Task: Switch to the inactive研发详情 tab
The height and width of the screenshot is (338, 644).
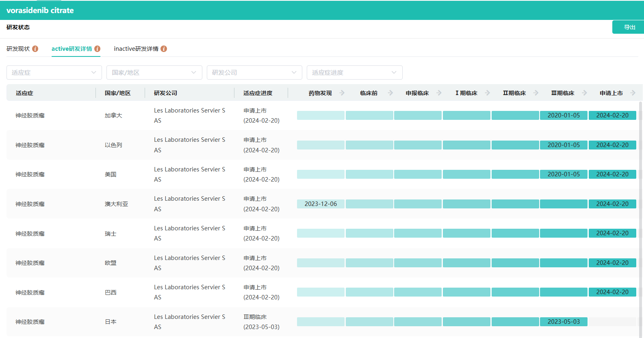Action: click(136, 49)
